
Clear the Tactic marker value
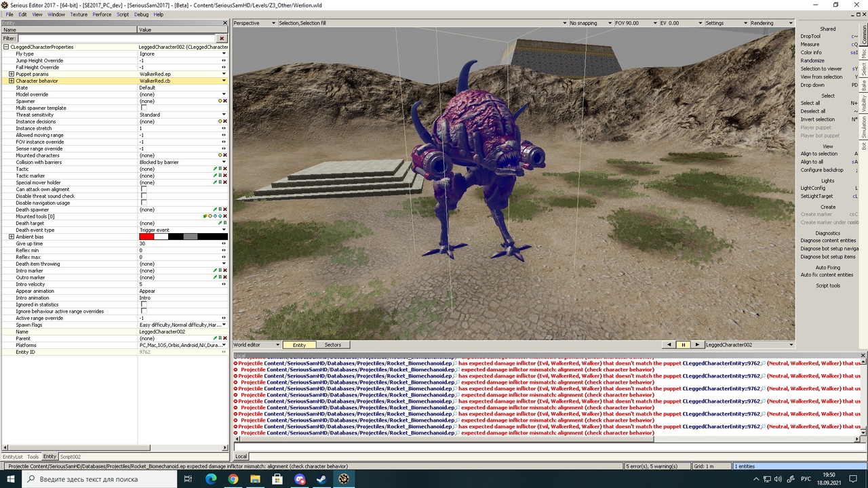[x=224, y=176]
